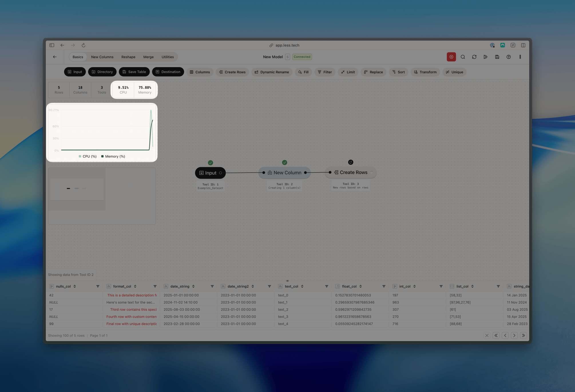Reload the browser page
The image size is (575, 392).
pyautogui.click(x=83, y=45)
